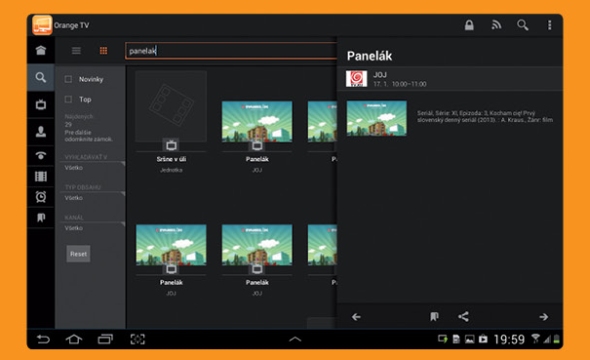Tap the lock icon in top bar

click(469, 25)
